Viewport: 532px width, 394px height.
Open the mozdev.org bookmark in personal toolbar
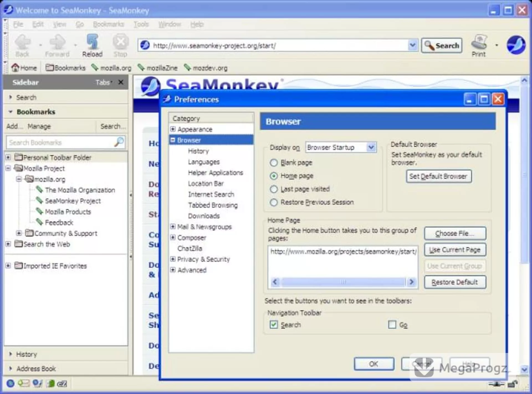[x=206, y=68]
